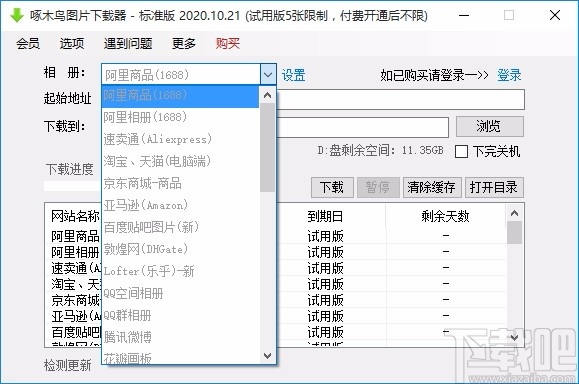Enable the 下完关机 checkbox
Viewport: 579px width, 384px height.
461,151
